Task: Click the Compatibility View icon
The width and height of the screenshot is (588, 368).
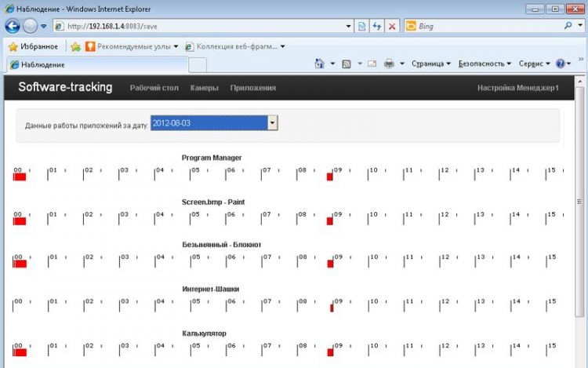Action: pyautogui.click(x=362, y=26)
